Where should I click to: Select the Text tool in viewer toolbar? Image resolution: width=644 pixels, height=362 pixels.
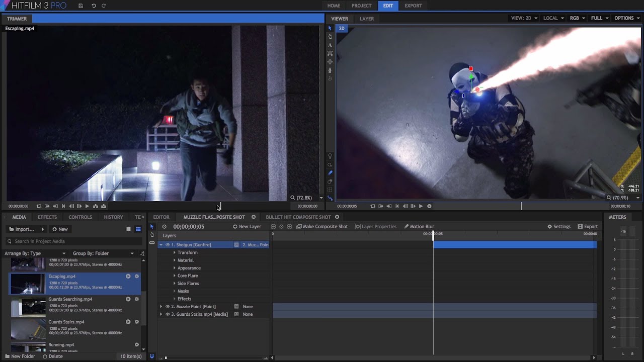tap(330, 45)
